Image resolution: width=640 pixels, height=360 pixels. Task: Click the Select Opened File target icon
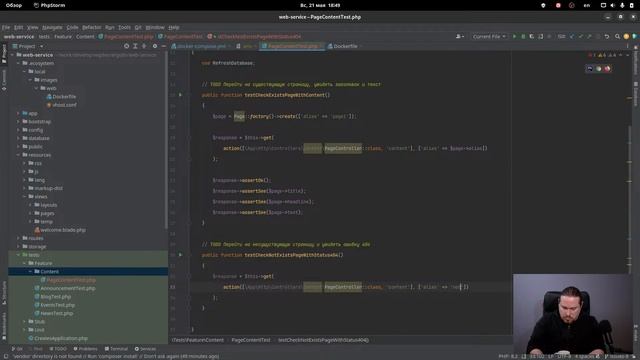tap(127, 47)
